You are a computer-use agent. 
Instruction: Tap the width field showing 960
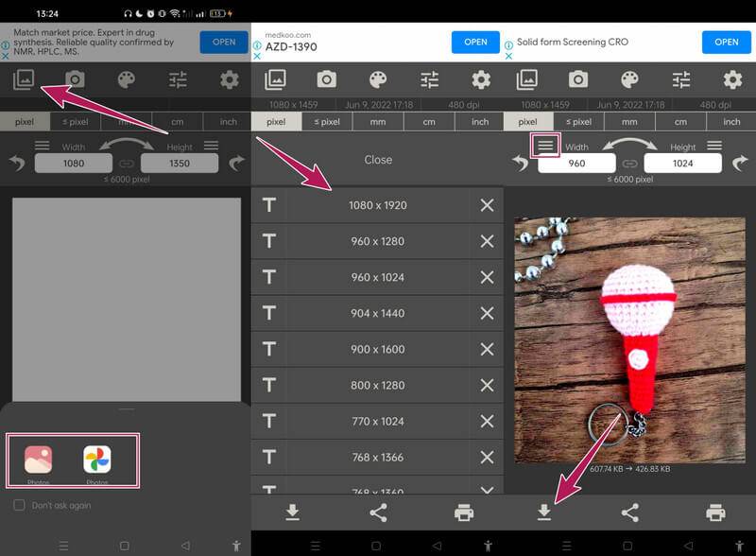(x=576, y=164)
